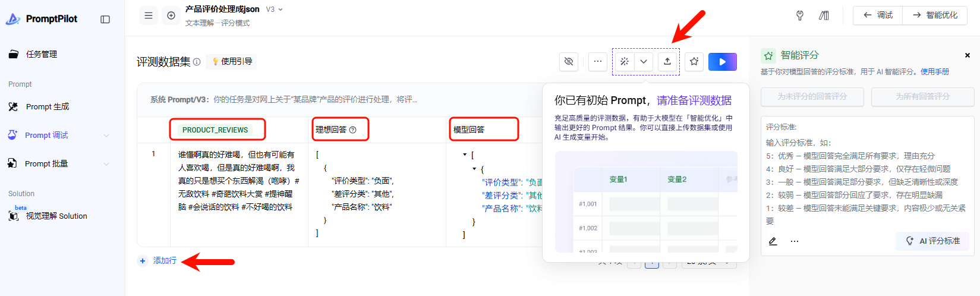Click the system Prompt/V3 text row

click(x=284, y=100)
